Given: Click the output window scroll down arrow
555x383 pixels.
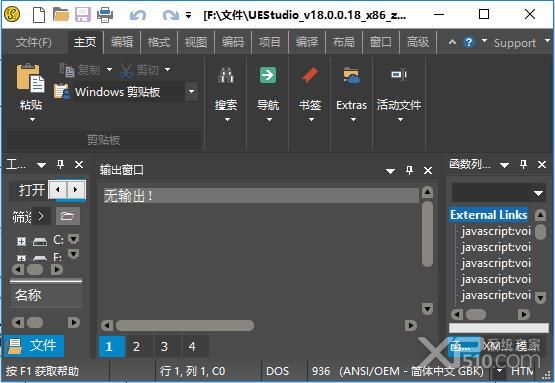Looking at the screenshot, I should [427, 309].
